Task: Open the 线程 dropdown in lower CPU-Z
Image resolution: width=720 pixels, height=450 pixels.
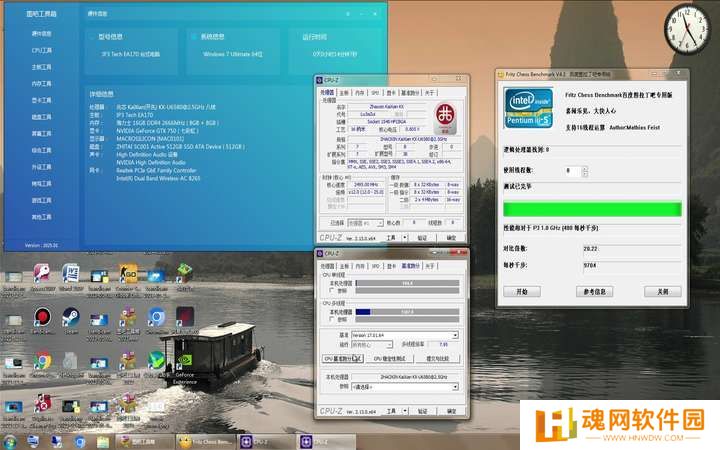Action: point(372,344)
